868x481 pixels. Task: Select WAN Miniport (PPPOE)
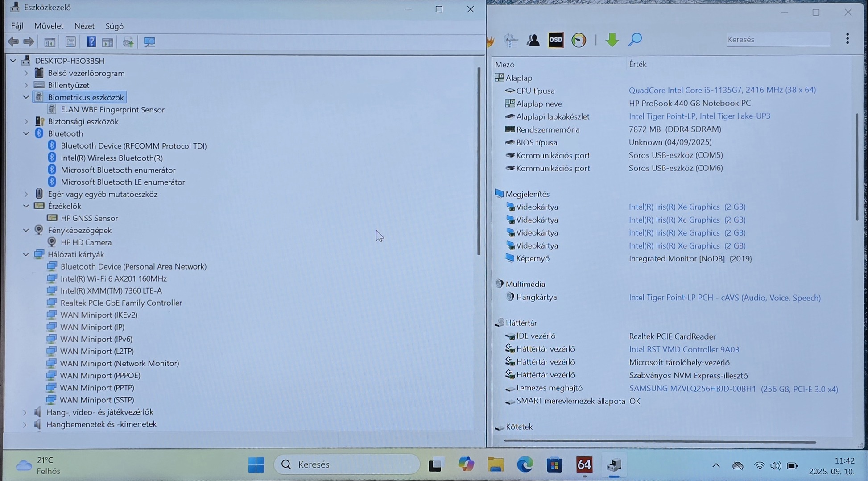(100, 376)
